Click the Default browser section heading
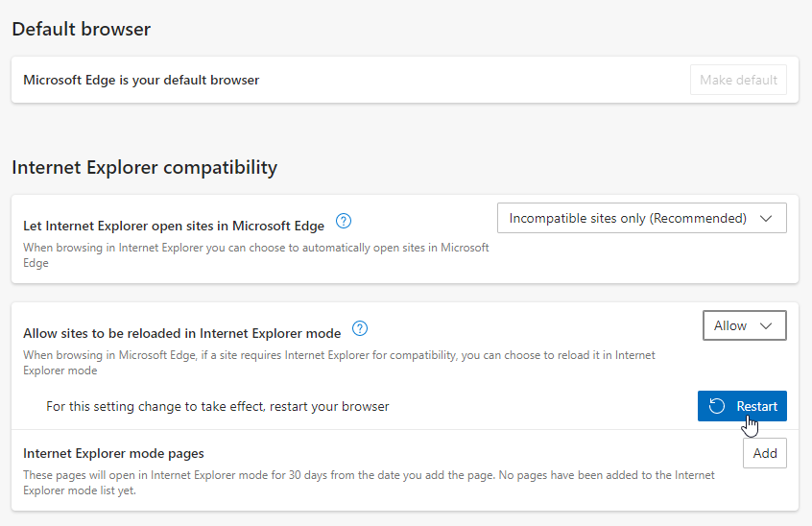The image size is (812, 526). [x=81, y=30]
